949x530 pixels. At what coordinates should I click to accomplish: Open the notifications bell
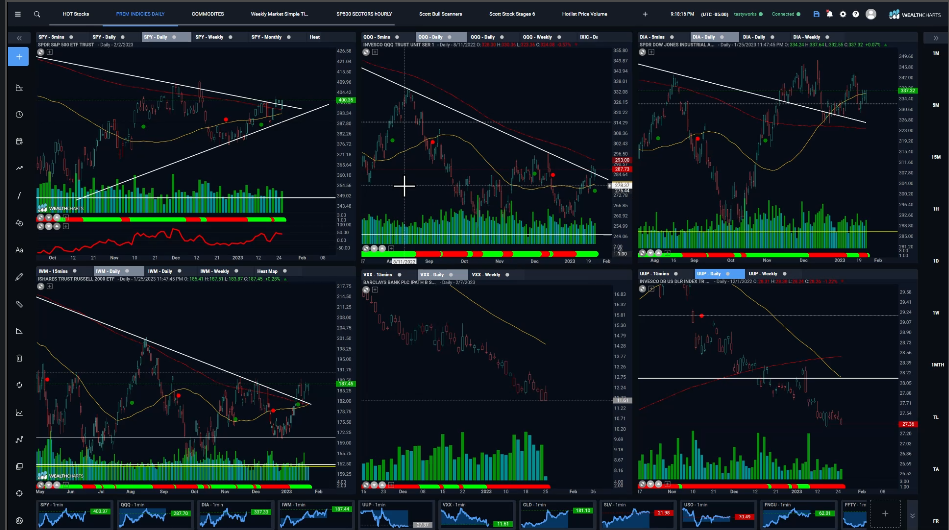pyautogui.click(x=830, y=14)
